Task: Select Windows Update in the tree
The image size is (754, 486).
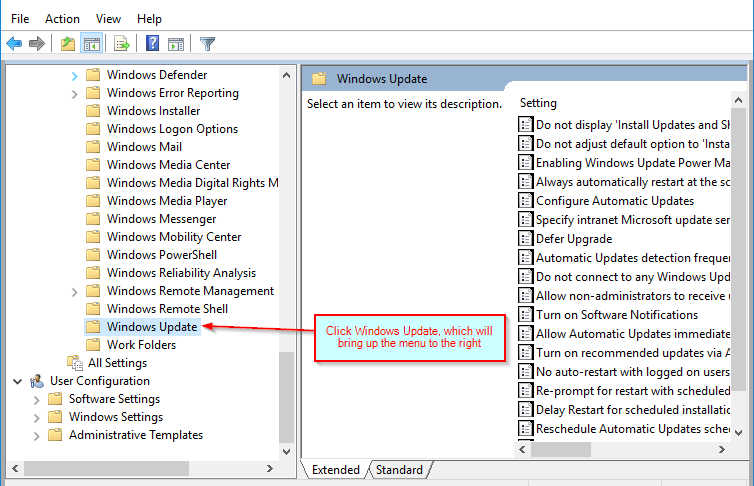Action: pyautogui.click(x=152, y=327)
